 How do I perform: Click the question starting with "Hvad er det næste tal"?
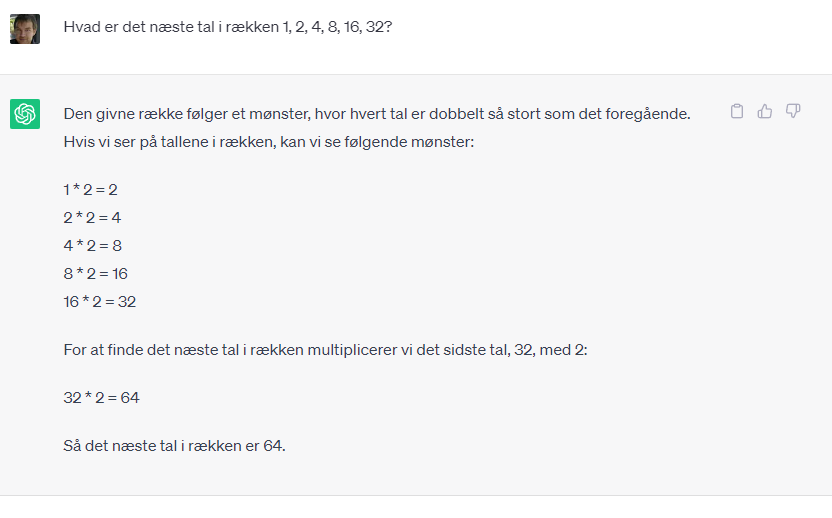[x=227, y=27]
